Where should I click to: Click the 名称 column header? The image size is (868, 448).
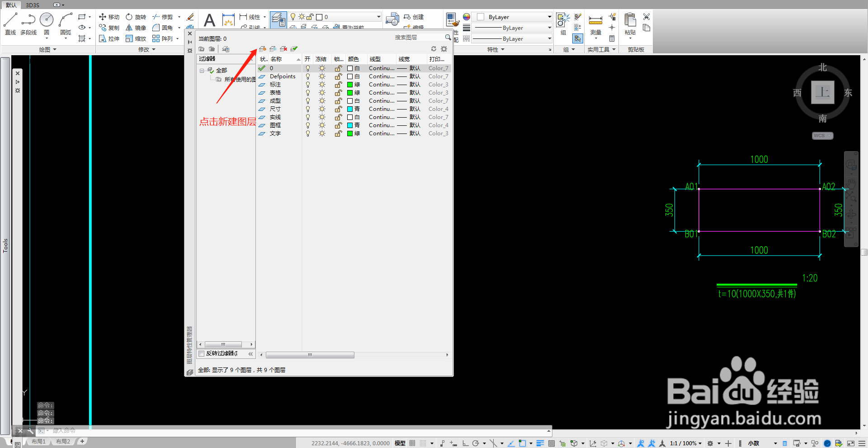pos(285,59)
